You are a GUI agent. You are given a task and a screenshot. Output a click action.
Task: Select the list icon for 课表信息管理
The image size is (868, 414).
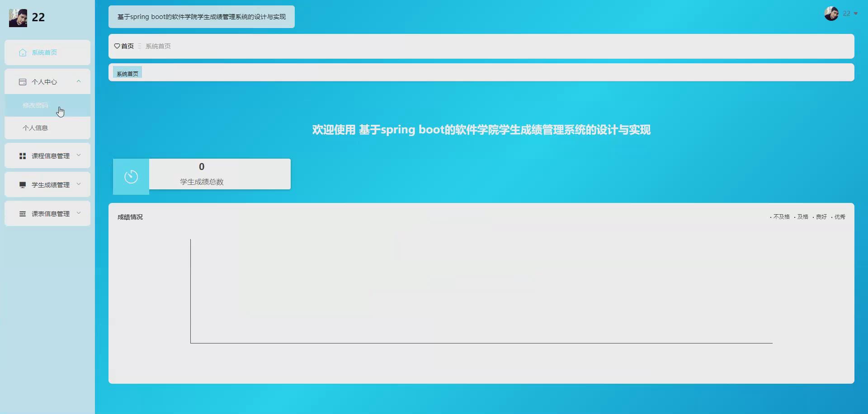(23, 213)
